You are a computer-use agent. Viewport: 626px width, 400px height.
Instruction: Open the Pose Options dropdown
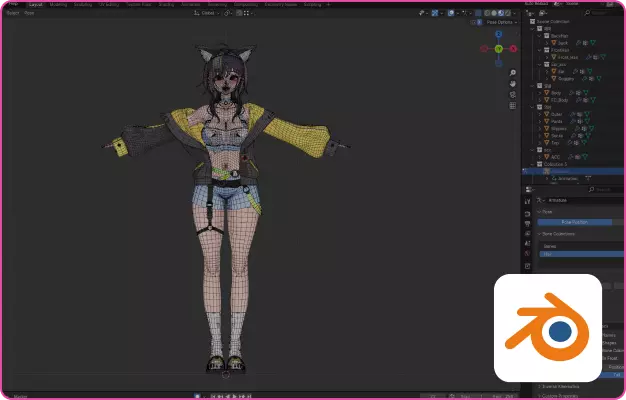[x=501, y=22]
